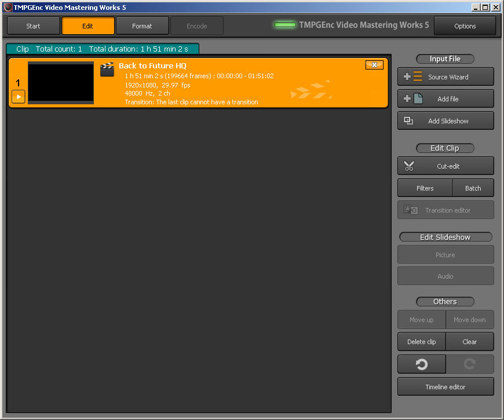Click the clapperboard icon on the clip
The height and width of the screenshot is (420, 504).
(107, 70)
